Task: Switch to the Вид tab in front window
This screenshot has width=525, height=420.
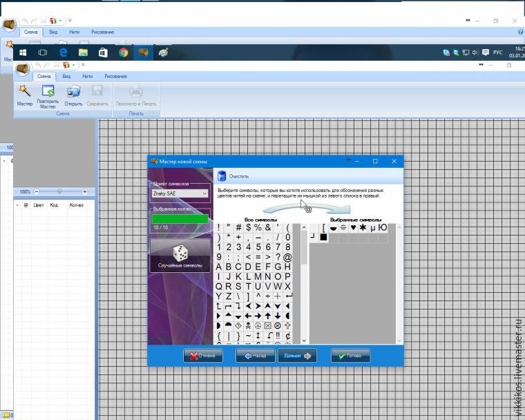Action: pos(66,77)
